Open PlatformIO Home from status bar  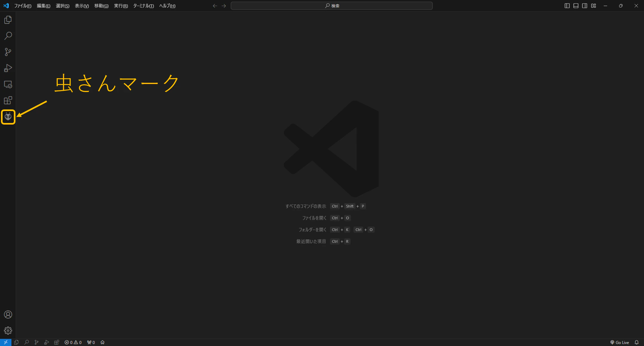click(x=102, y=342)
